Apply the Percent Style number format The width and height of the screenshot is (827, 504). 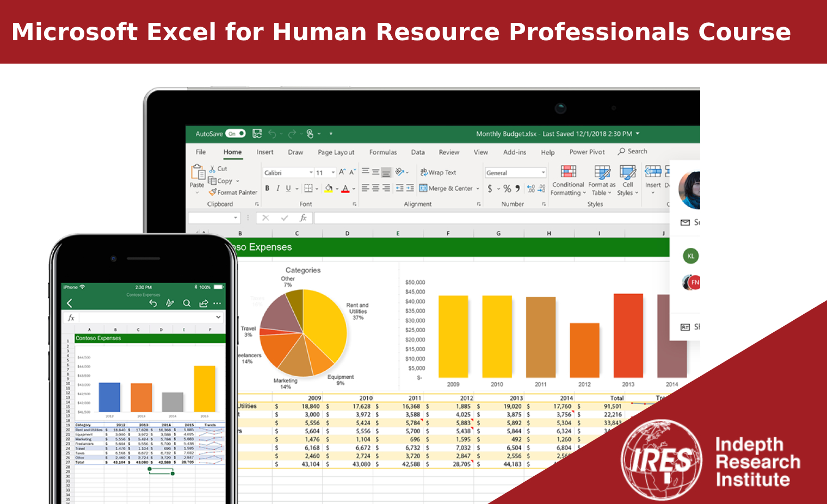point(507,188)
